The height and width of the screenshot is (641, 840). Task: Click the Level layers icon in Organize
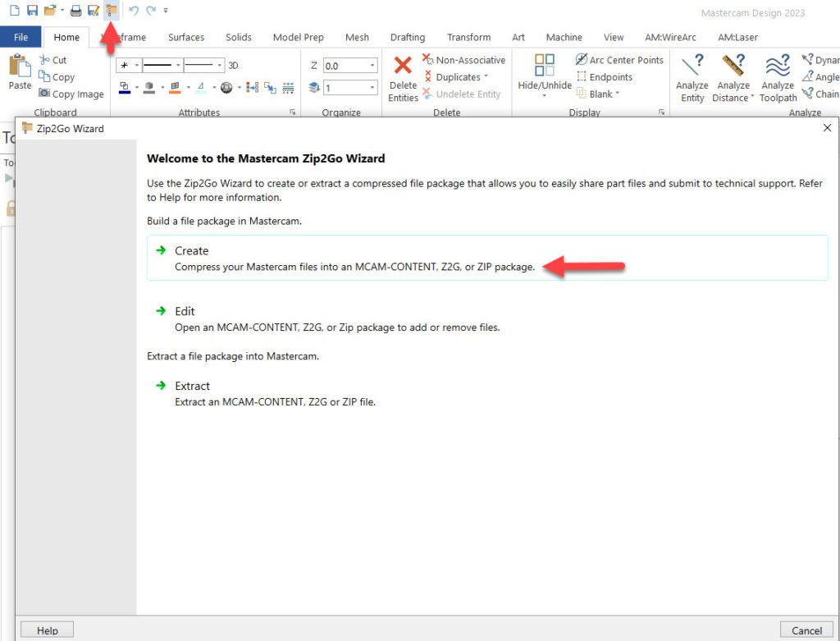314,87
